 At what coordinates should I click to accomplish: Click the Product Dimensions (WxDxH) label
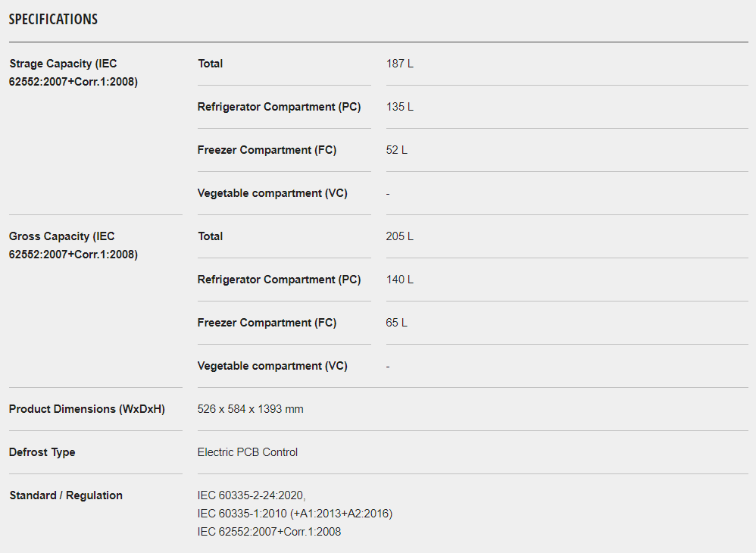coord(86,409)
